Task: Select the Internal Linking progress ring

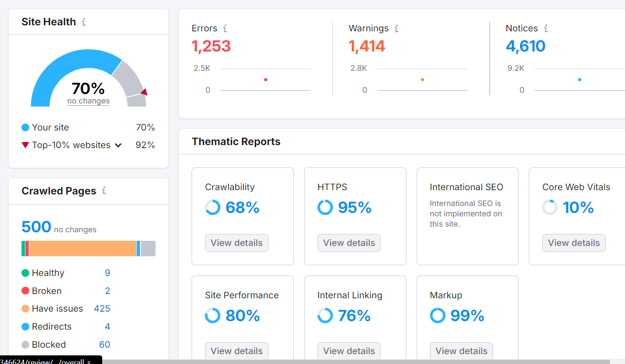Action: 325,315
